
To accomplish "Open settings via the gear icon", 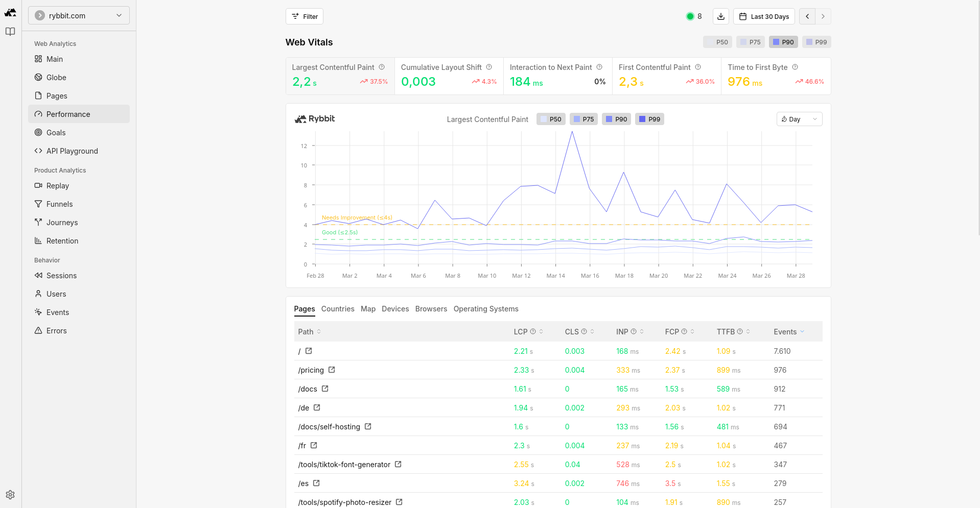I will click(x=10, y=494).
